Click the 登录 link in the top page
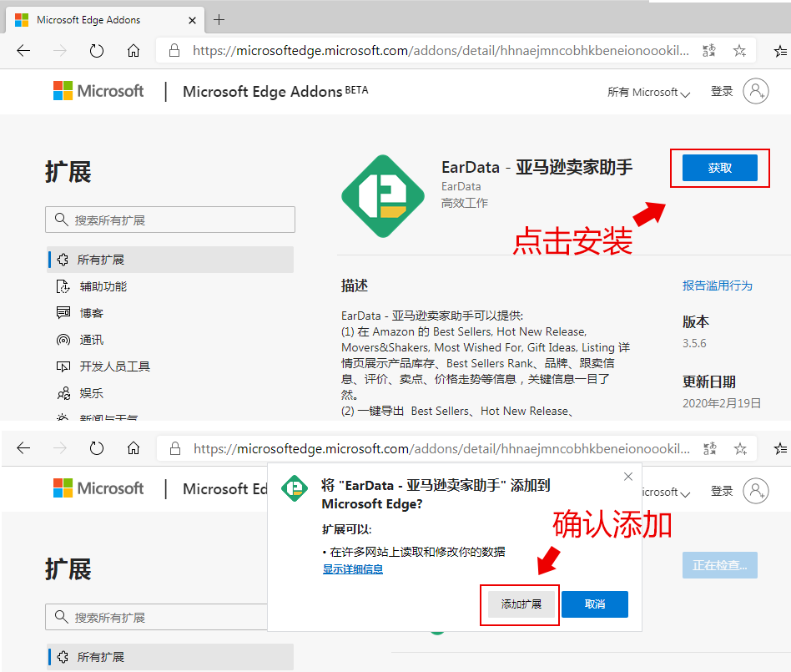Viewport: 791px width, 672px height. click(x=722, y=91)
